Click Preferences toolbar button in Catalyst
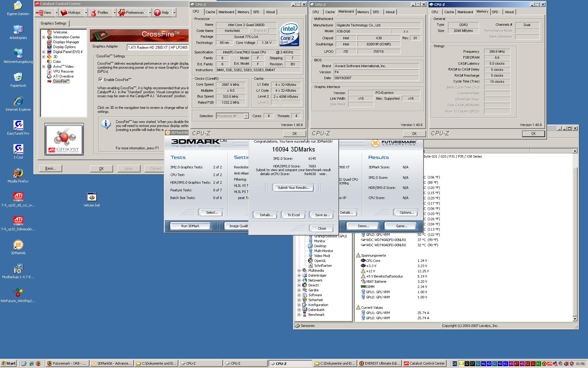 (132, 13)
